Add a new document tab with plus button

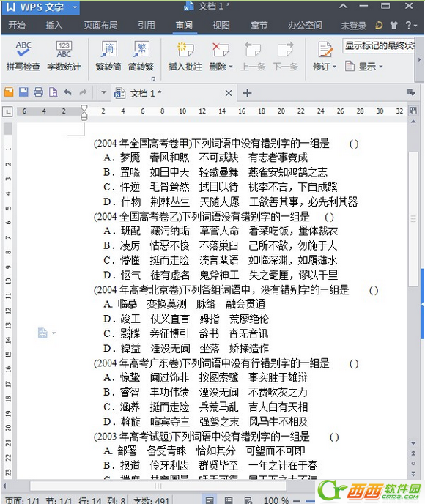pos(247,93)
